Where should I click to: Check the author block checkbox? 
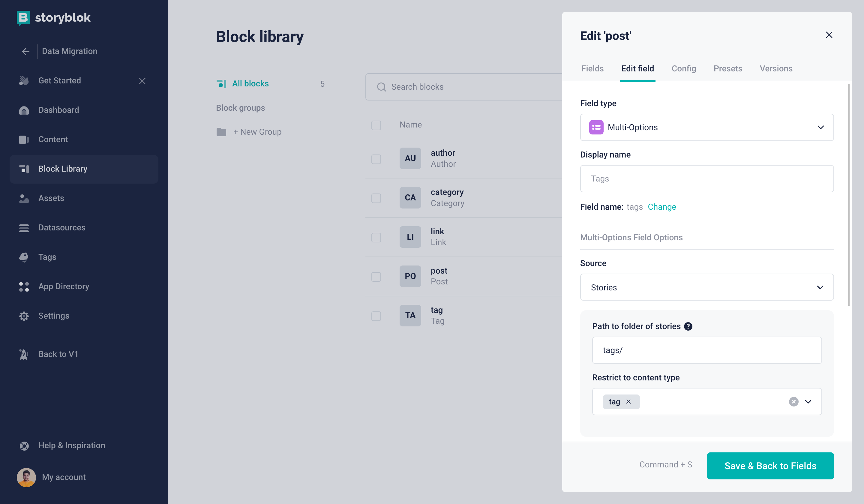tap(376, 159)
